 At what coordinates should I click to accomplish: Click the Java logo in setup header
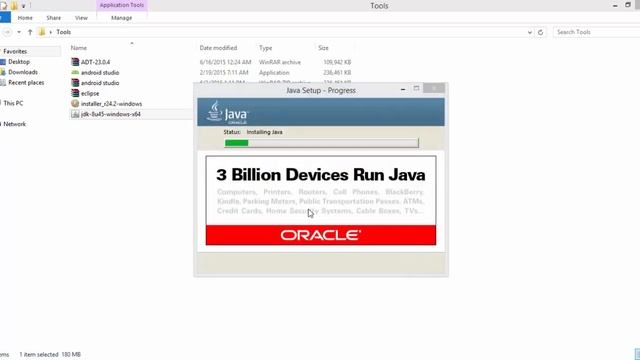[x=228, y=112]
